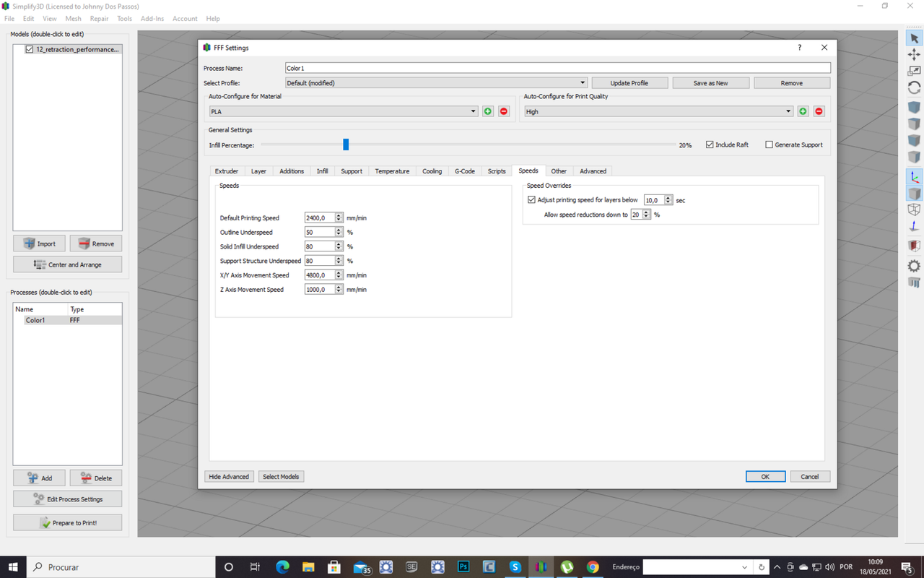Image resolution: width=924 pixels, height=578 pixels.
Task: Open the High print quality dropdown
Action: [658, 111]
